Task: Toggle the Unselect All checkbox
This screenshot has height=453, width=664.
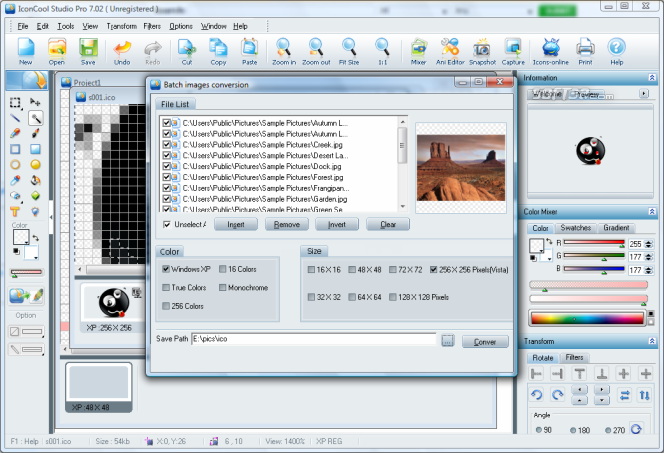Action: click(x=167, y=224)
